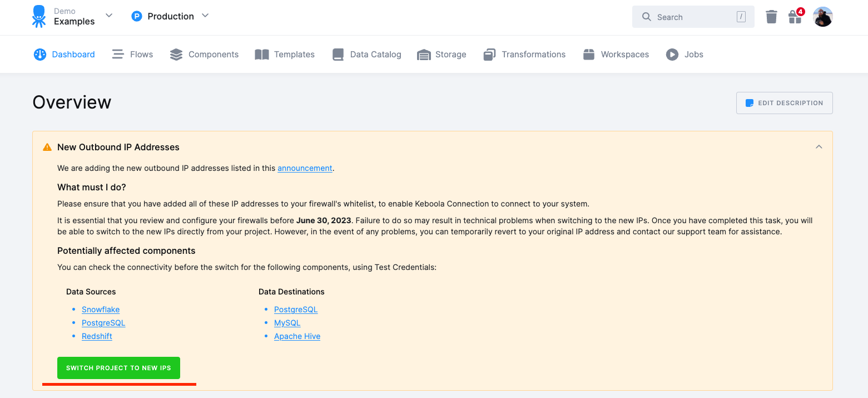Screen dimensions: 868x398
Task: Click the Dashboard gauge icon
Action: tap(39, 55)
